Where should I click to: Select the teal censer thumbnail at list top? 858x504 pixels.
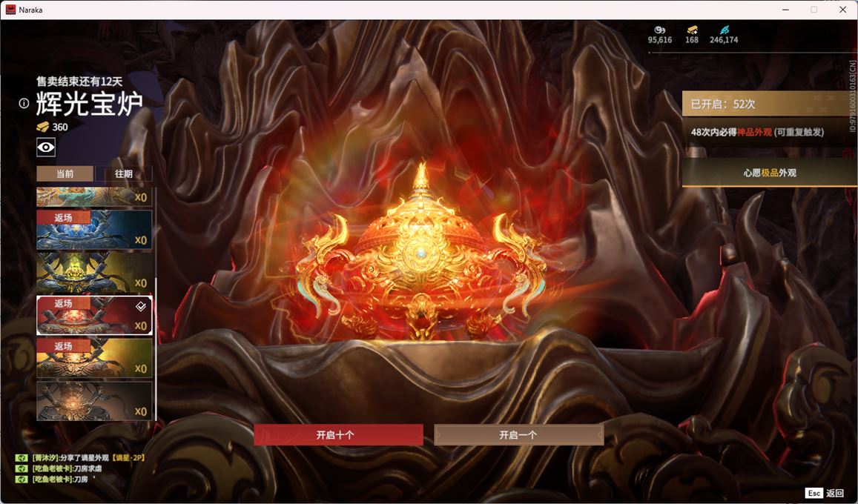point(94,197)
